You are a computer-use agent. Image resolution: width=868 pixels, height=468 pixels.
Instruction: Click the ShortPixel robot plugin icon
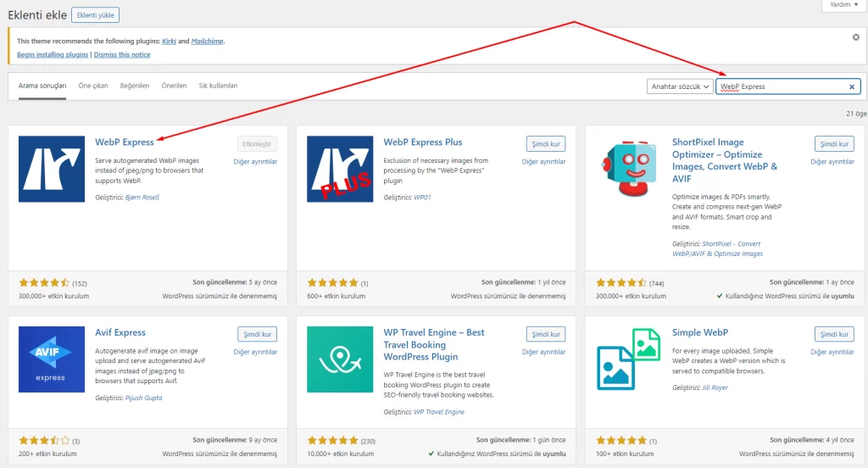click(629, 169)
